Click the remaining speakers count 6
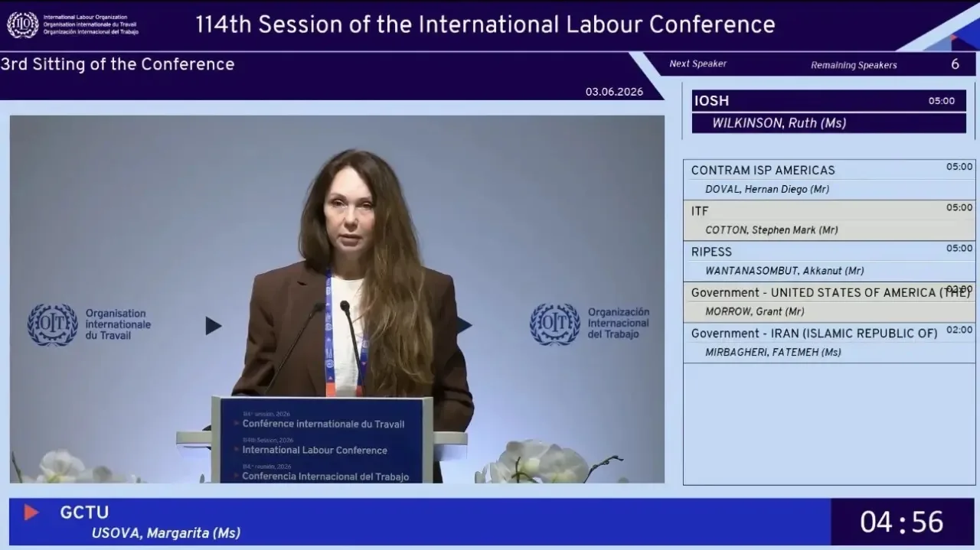 click(x=955, y=64)
